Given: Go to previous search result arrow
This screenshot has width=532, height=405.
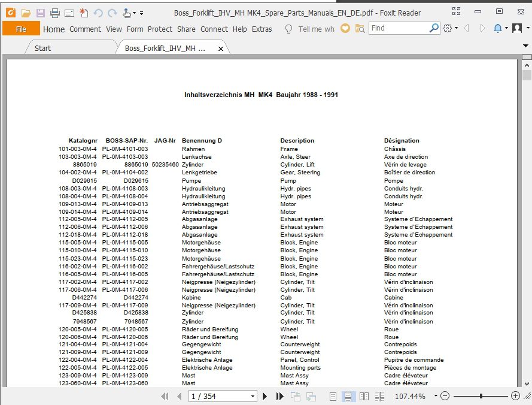Looking at the screenshot, I should (x=467, y=28).
